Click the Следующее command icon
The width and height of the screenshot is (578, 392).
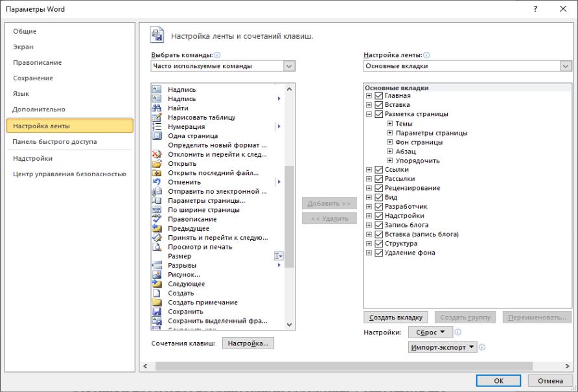coord(157,284)
